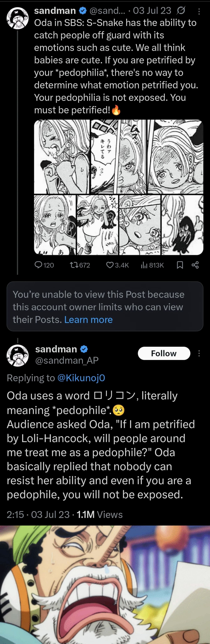Follow the sandman account
Image resolution: width=210 pixels, height=644 pixels.
(x=164, y=353)
